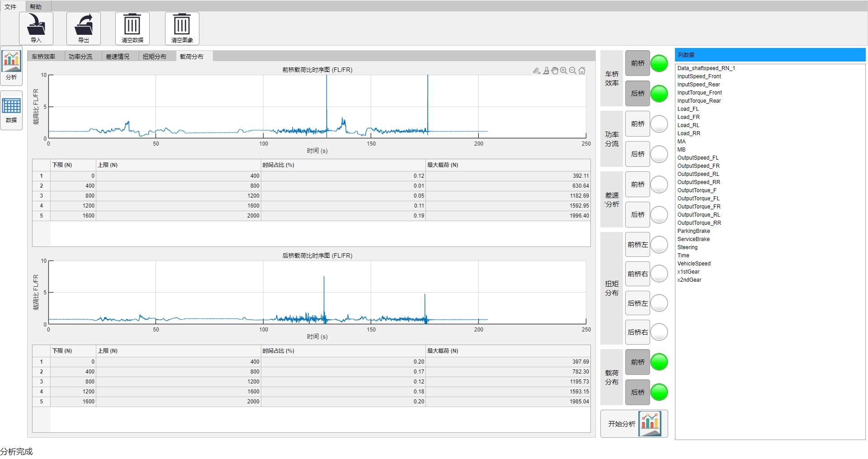Click the 清空图象 trash icon
This screenshot has width=868, height=459.
182,28
